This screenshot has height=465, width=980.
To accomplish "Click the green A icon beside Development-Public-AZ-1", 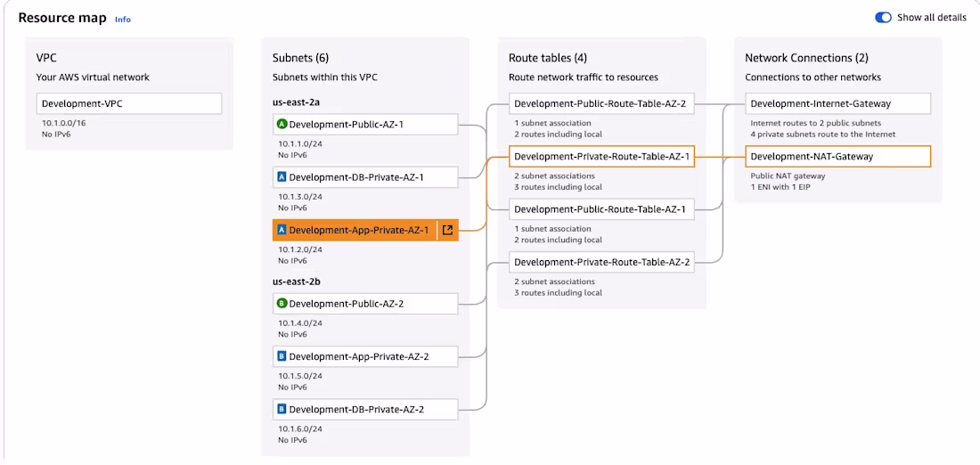I will (x=282, y=125).
